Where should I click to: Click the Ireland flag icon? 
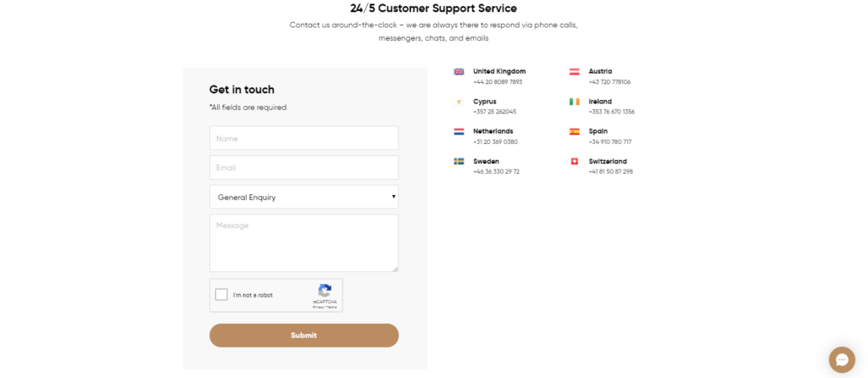(x=575, y=101)
